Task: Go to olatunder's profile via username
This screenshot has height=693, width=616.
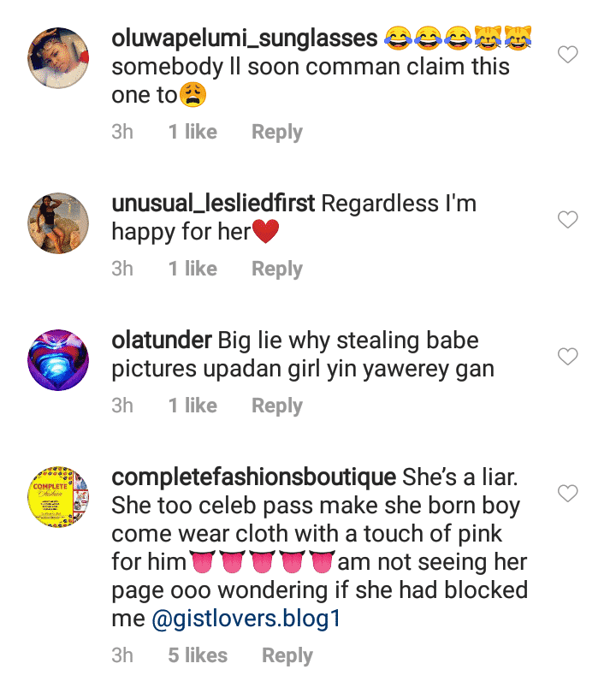Action: pyautogui.click(x=162, y=341)
